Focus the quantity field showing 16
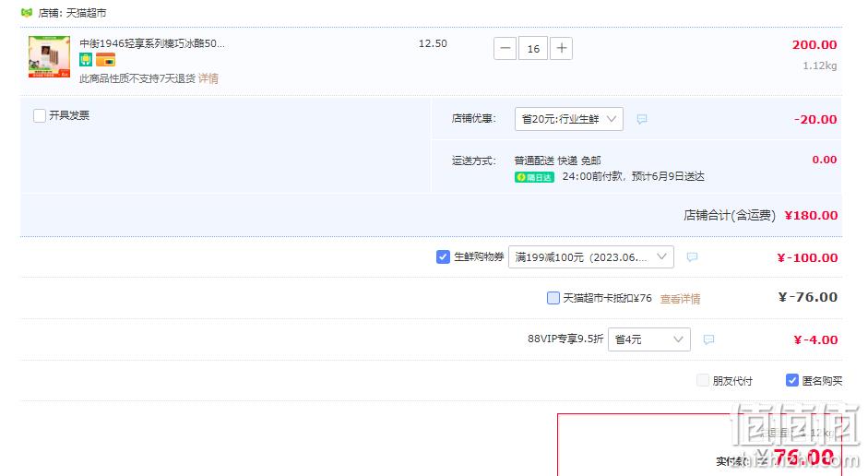This screenshot has height=476, width=868. pos(533,48)
